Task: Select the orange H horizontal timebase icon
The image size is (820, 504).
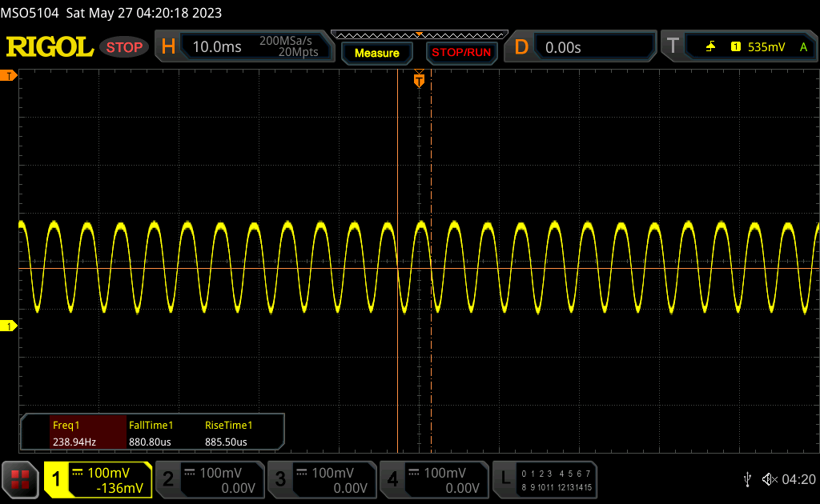Action: point(168,47)
